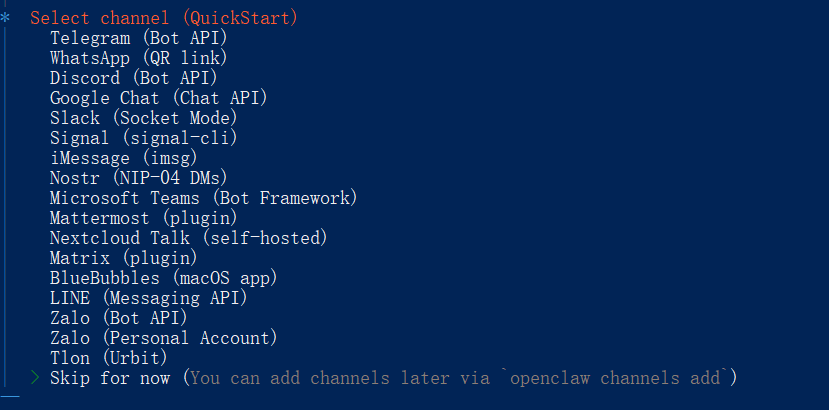Select Mattermost (plugin) channel
This screenshot has height=410, width=829.
coord(144,218)
